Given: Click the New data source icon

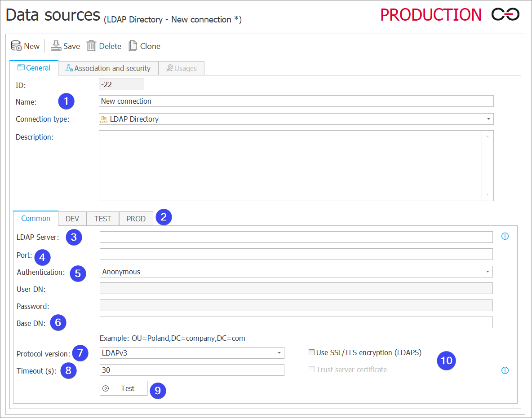Looking at the screenshot, I should (x=16, y=46).
